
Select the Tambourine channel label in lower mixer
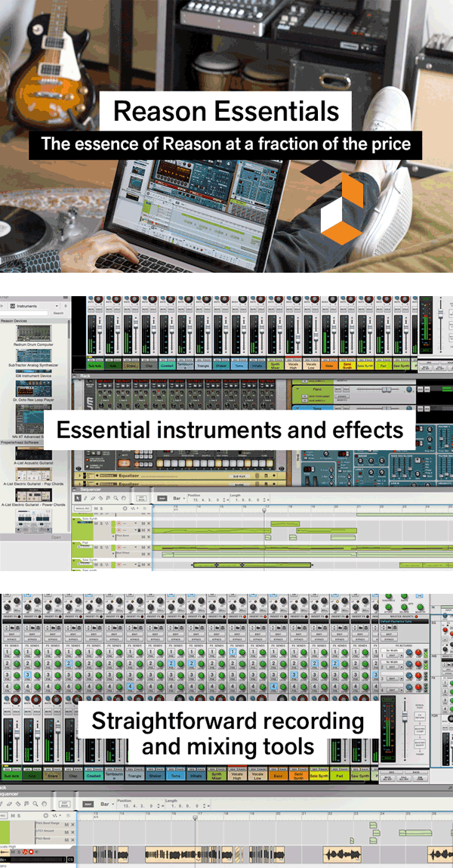click(113, 775)
